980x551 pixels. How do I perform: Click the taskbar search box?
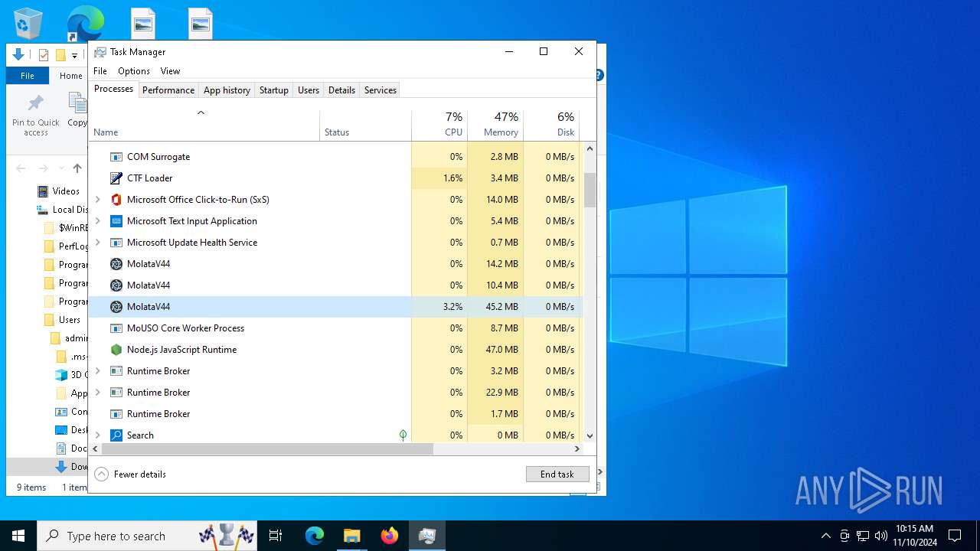(149, 536)
